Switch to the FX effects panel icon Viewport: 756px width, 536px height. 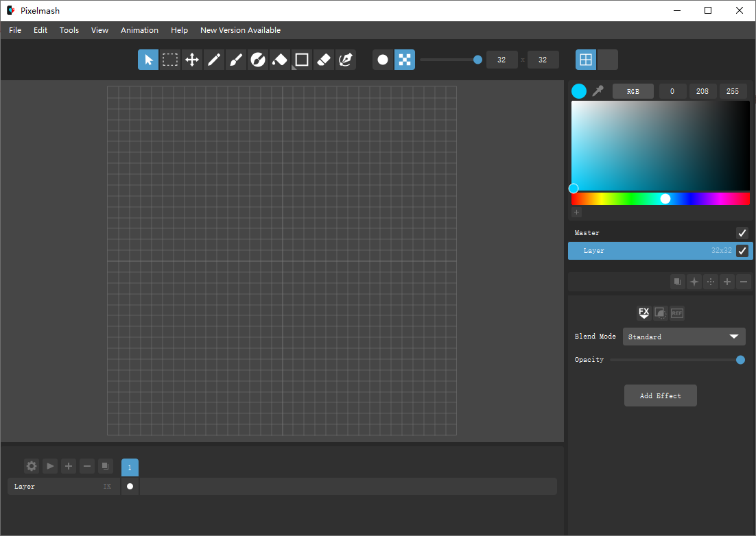click(x=643, y=313)
